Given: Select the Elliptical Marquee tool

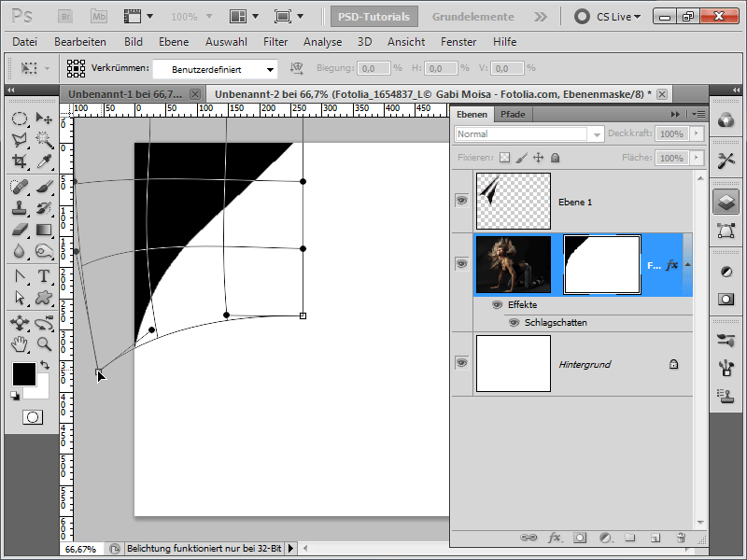Looking at the screenshot, I should click(x=20, y=119).
